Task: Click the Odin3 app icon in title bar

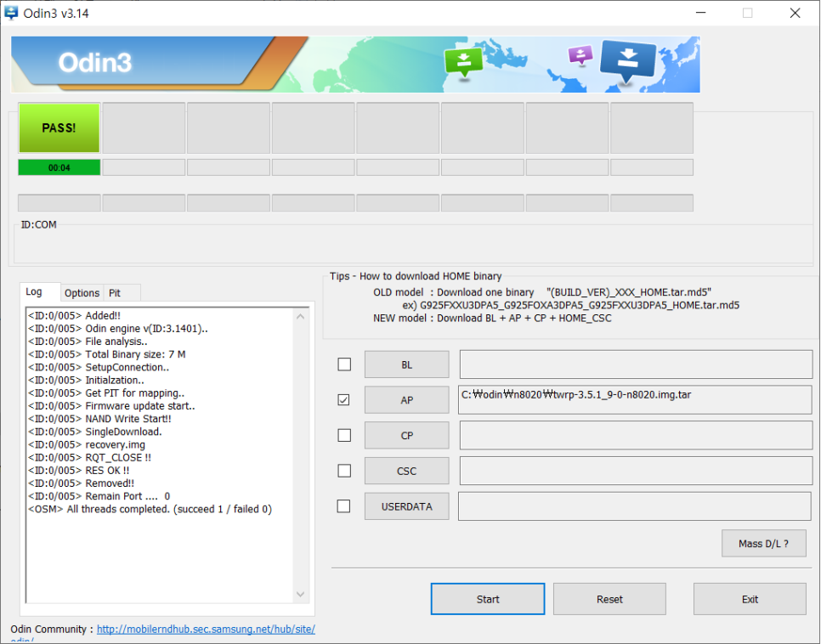Action: tap(10, 13)
